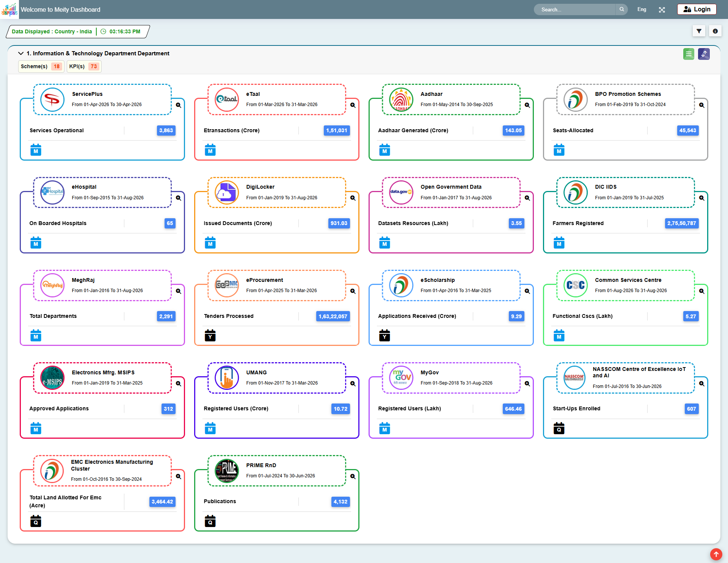Viewport: 728px width, 563px height.
Task: Click the Login button
Action: click(697, 9)
